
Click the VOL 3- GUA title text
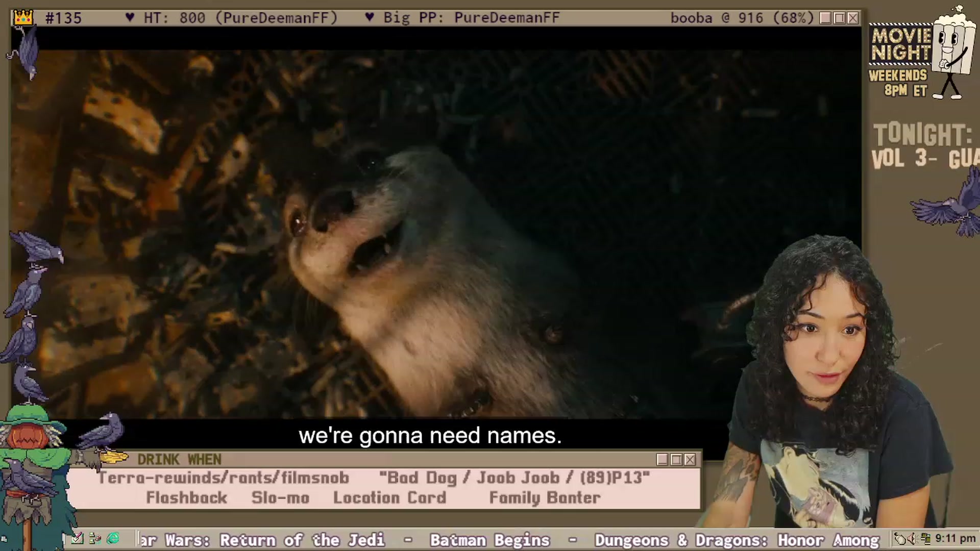click(x=925, y=159)
